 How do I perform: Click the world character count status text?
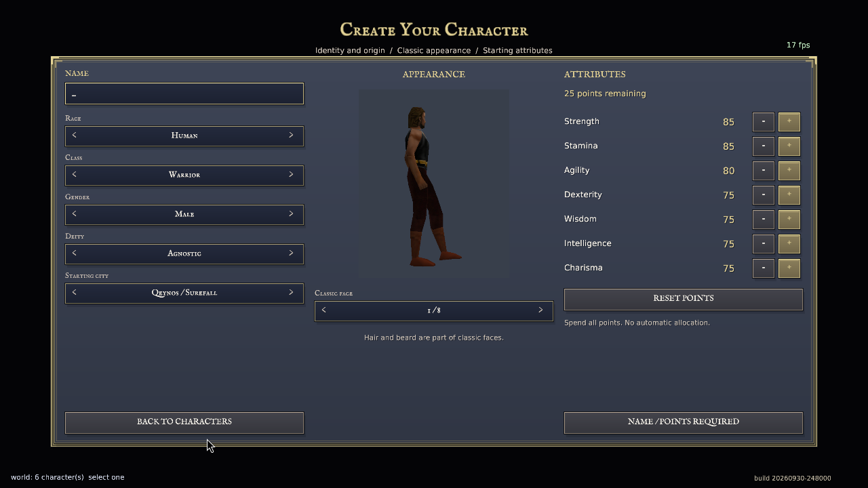pos(68,477)
